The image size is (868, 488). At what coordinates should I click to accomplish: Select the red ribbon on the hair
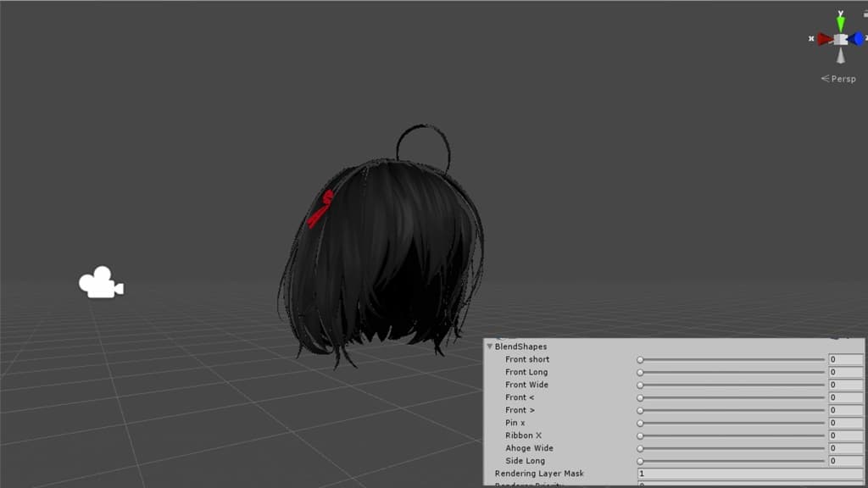coord(321,208)
